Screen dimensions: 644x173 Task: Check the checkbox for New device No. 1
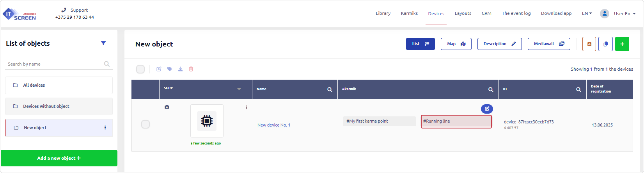(145, 124)
